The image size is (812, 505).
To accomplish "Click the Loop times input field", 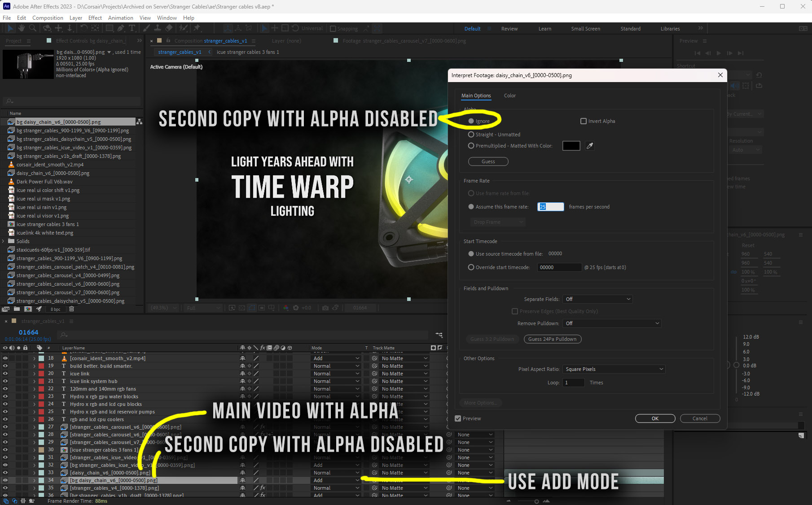I will 574,383.
